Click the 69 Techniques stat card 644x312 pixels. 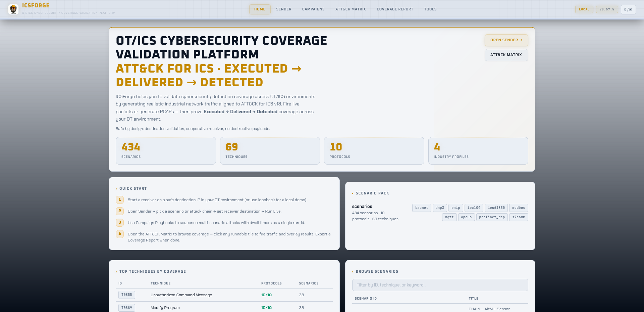tap(270, 151)
